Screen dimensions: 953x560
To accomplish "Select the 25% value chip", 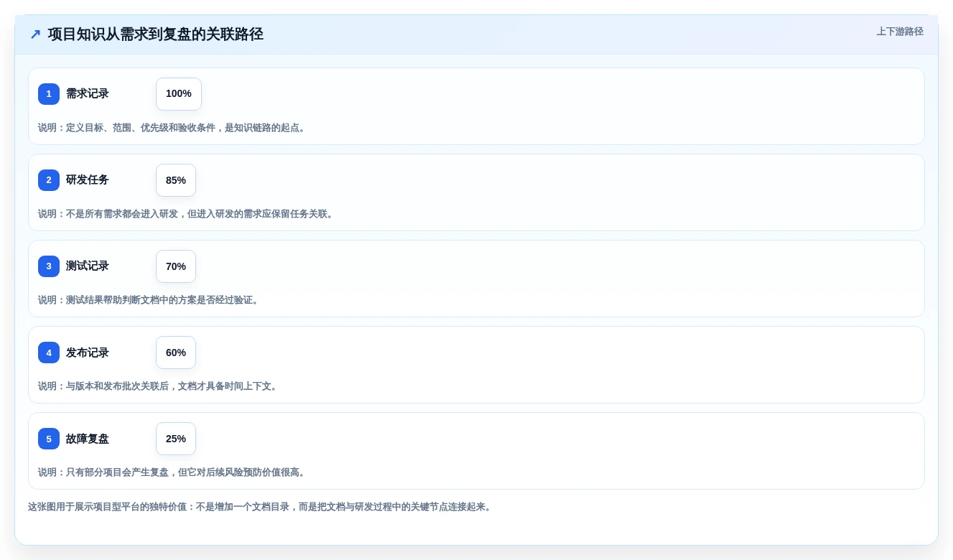I will click(x=176, y=439).
